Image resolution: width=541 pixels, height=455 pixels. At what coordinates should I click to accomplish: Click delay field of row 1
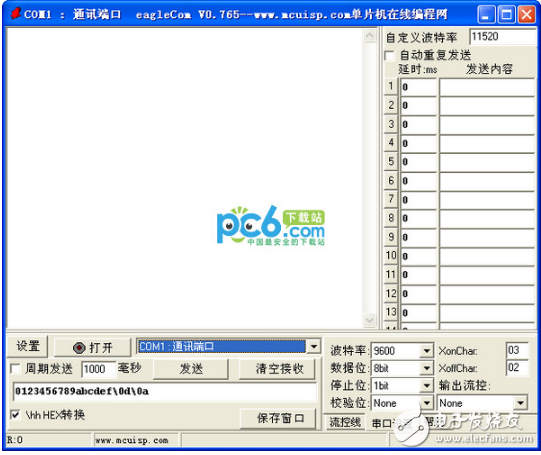click(418, 87)
